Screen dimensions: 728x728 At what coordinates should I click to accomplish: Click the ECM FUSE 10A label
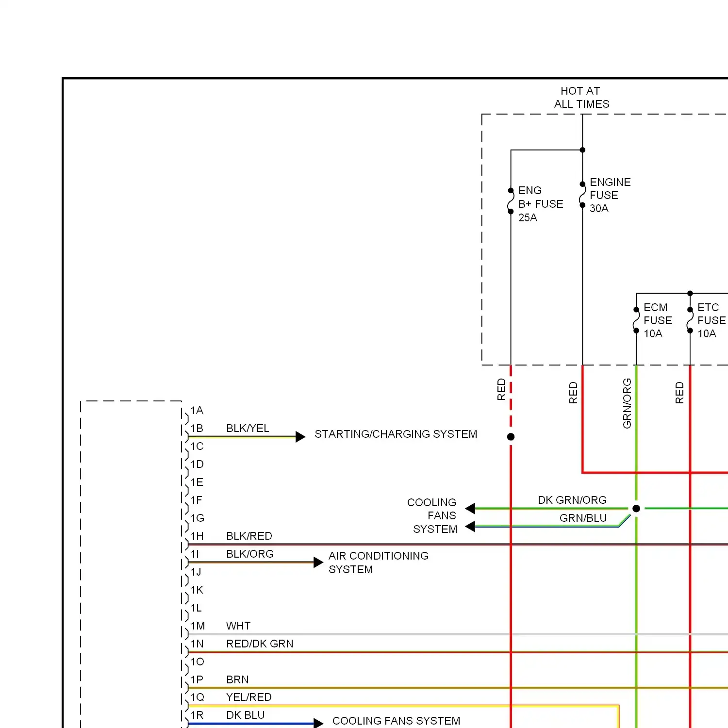pyautogui.click(x=658, y=320)
